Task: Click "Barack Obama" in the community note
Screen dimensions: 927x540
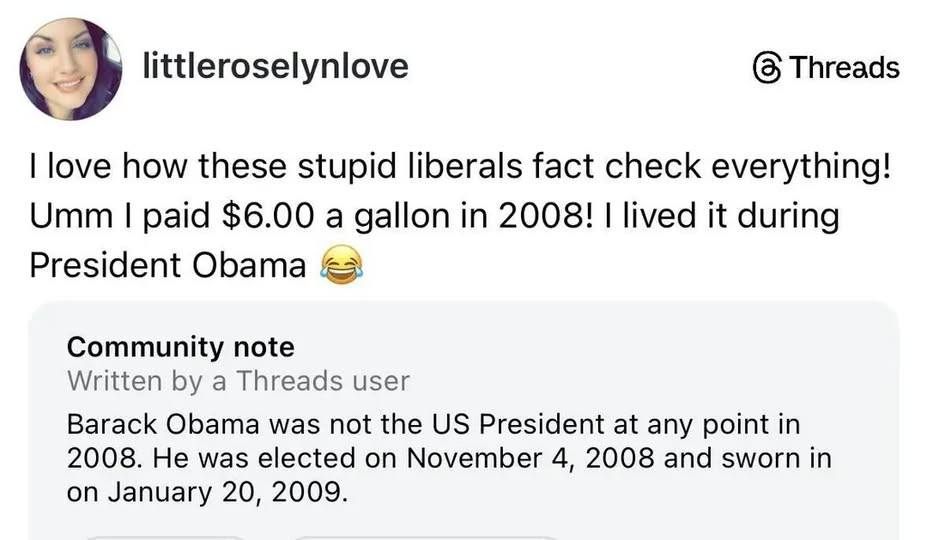Action: (x=144, y=424)
